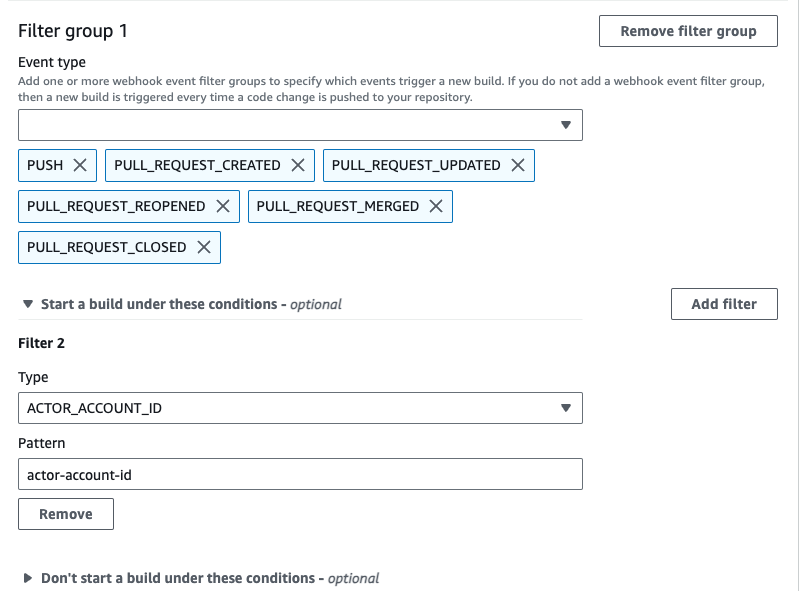This screenshot has height=591, width=799.
Task: Collapse the 'Start a build under these conditions' section
Action: click(28, 304)
